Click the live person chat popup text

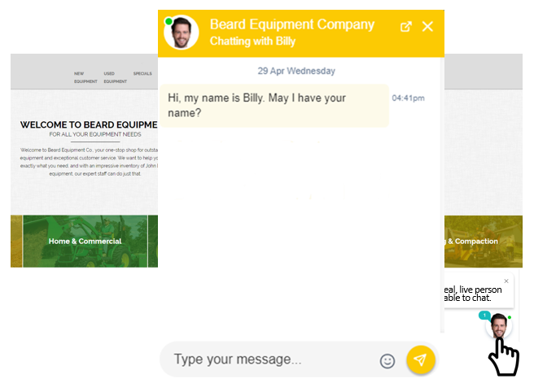coord(473,294)
